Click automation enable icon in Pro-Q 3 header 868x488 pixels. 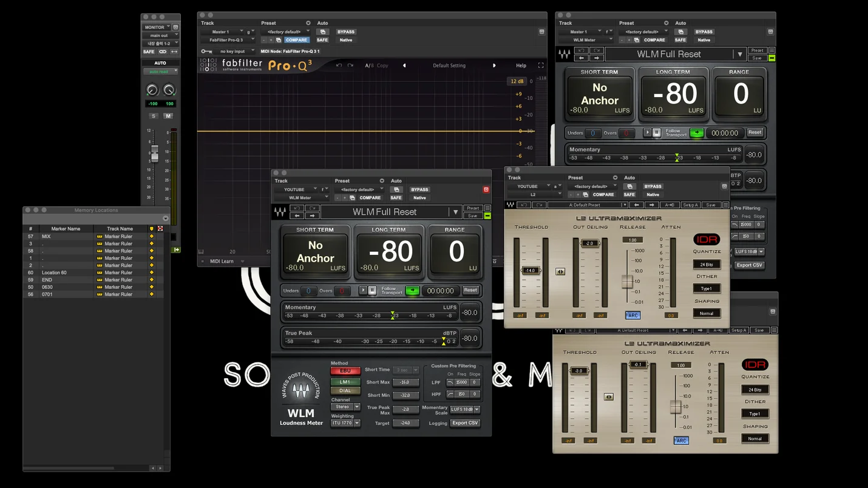click(x=323, y=32)
